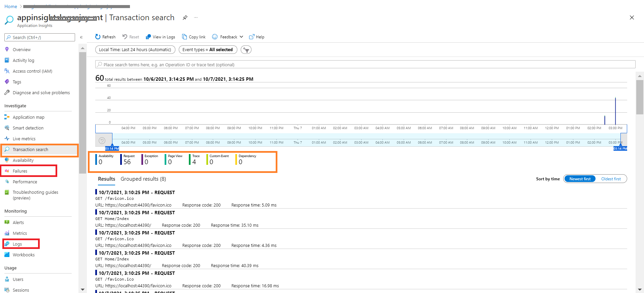Click the Metrics bar chart icon
The width and height of the screenshot is (644, 293).
pyautogui.click(x=7, y=233)
